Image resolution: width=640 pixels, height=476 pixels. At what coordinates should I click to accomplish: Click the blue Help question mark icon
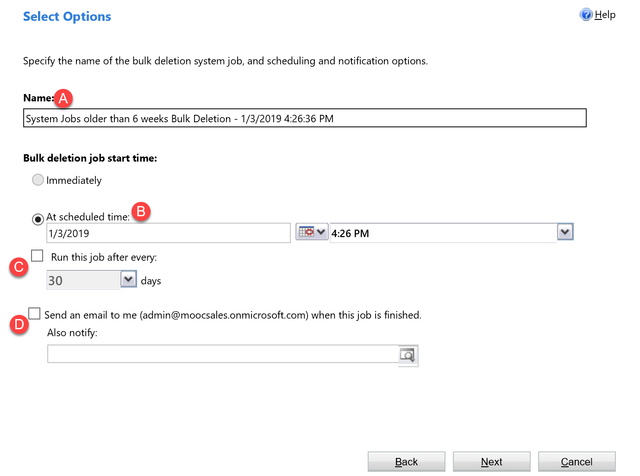click(x=585, y=16)
